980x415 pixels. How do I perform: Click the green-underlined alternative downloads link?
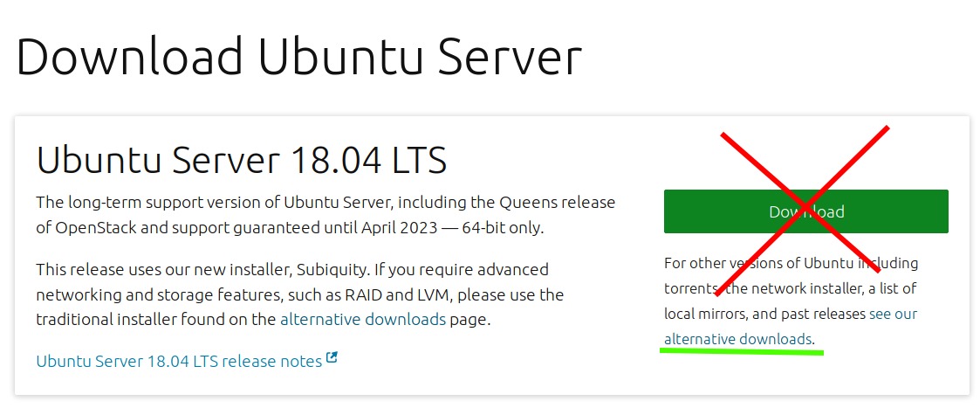point(737,338)
